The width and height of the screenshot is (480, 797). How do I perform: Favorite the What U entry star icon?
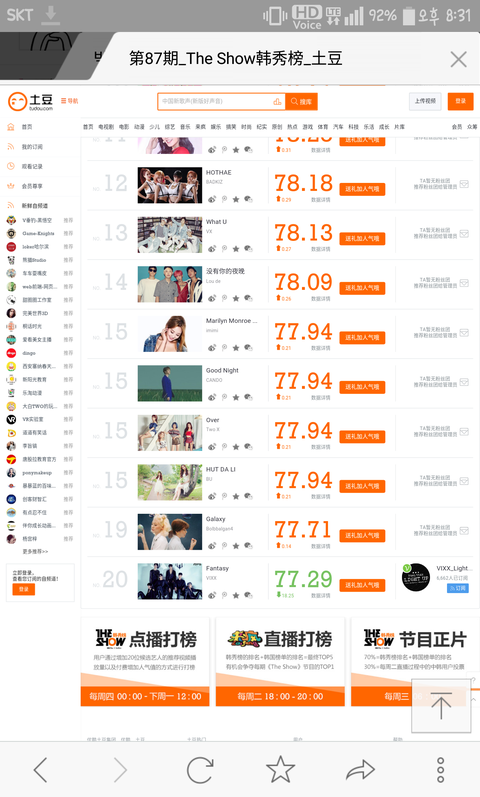tap(236, 249)
